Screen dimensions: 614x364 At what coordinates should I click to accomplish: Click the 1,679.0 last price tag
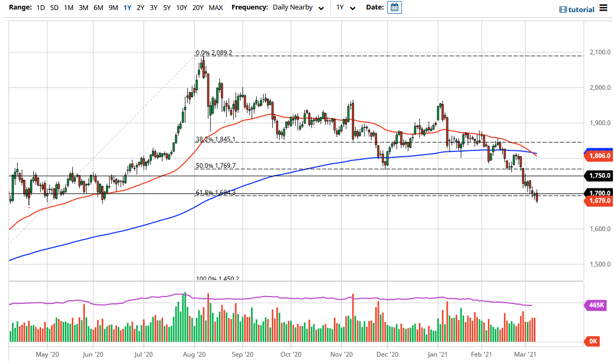599,200
